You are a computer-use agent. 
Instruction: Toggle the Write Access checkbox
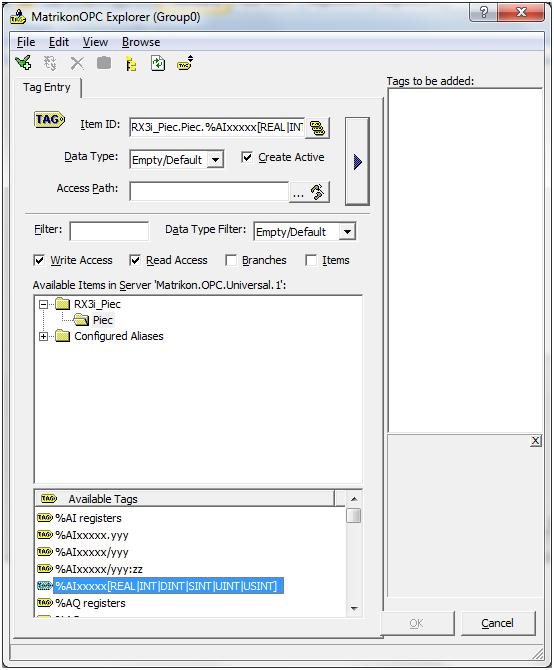(39, 260)
